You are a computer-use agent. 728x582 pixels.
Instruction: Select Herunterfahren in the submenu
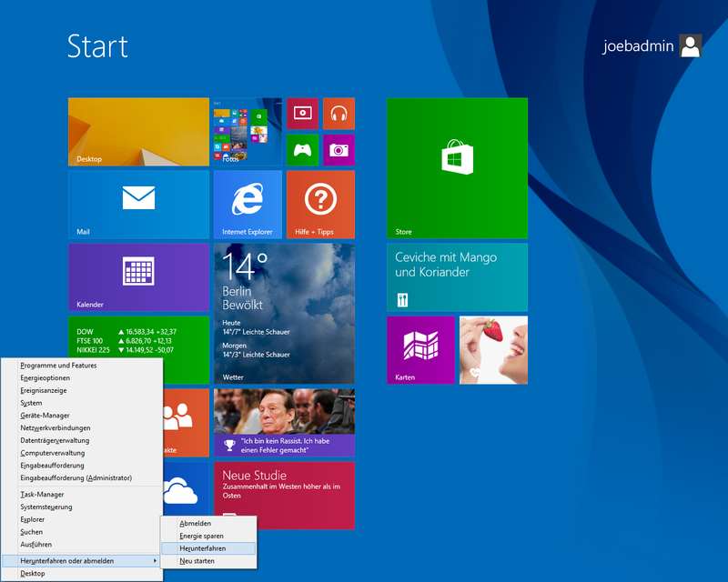tap(203, 548)
